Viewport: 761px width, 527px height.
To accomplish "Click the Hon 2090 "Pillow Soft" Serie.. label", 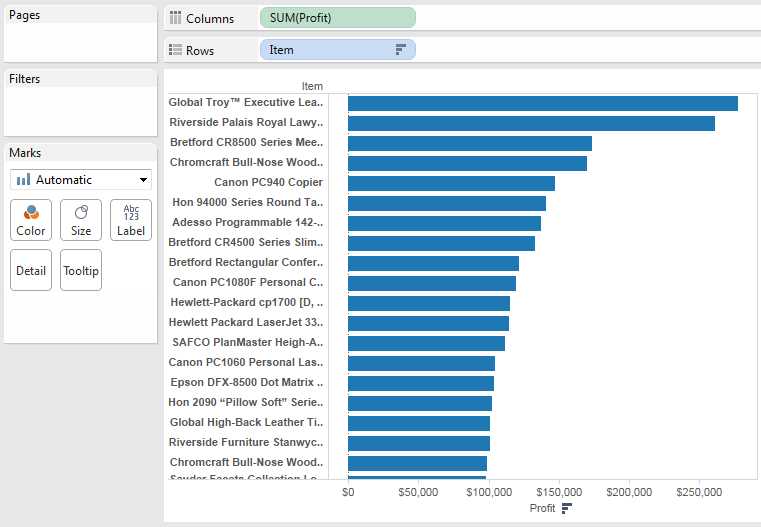I will tap(246, 402).
